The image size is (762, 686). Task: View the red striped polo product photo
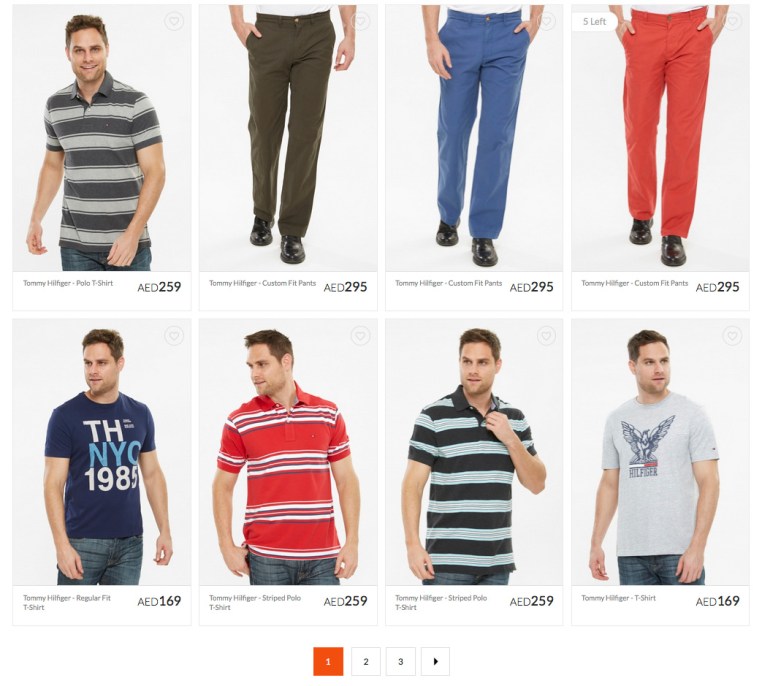point(288,452)
